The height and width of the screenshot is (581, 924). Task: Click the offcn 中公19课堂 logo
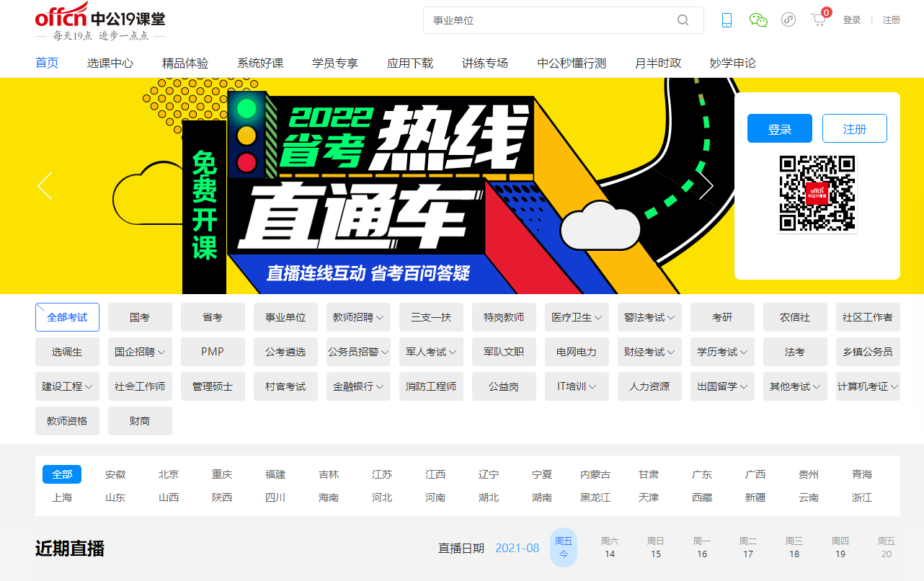(x=100, y=22)
